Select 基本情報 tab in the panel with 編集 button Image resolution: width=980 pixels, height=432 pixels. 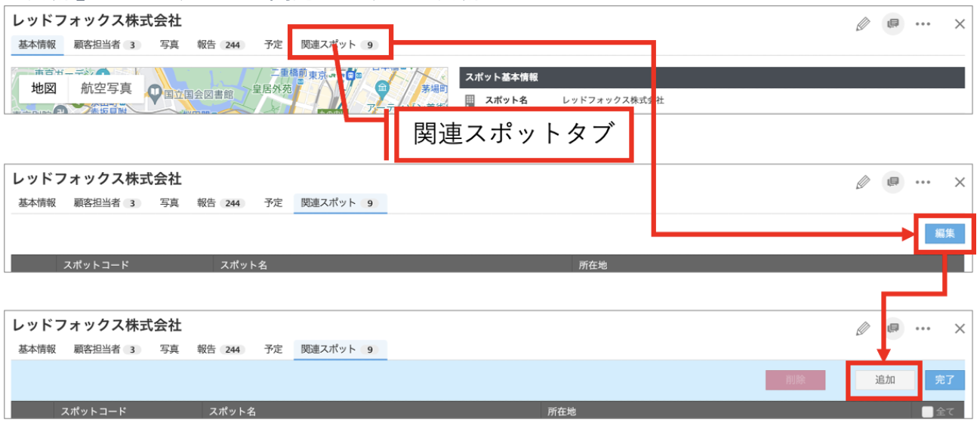37,203
